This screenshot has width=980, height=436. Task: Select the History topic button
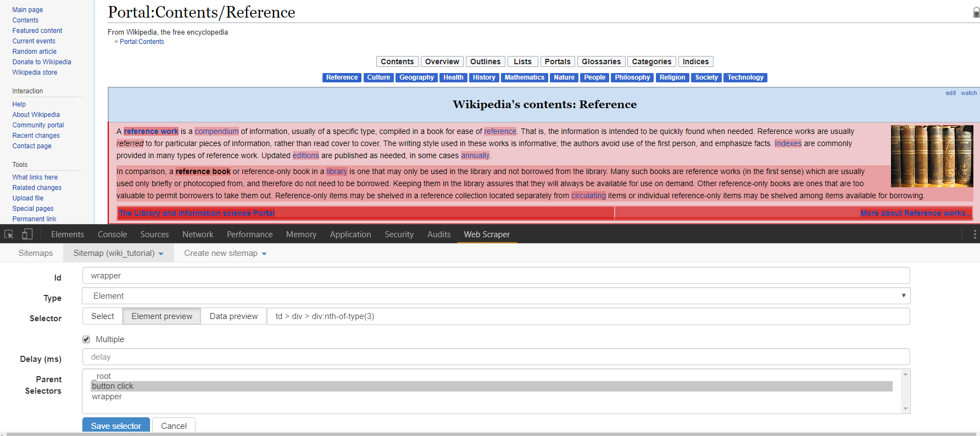[484, 77]
